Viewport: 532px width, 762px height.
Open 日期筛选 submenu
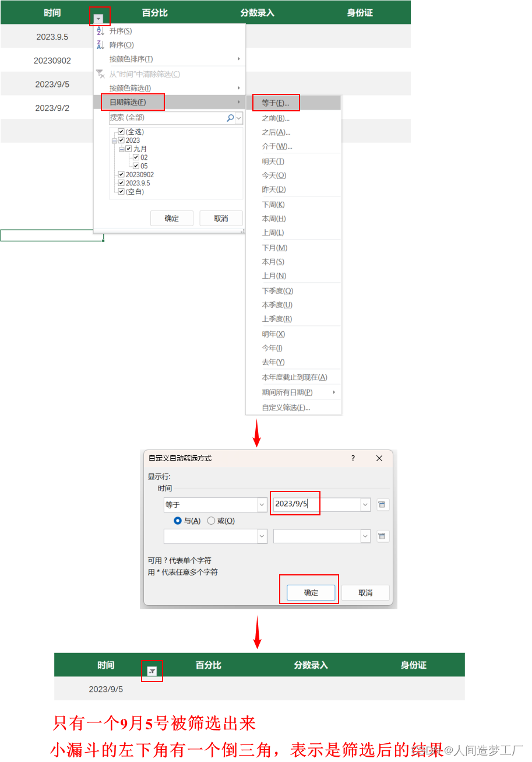(170, 103)
